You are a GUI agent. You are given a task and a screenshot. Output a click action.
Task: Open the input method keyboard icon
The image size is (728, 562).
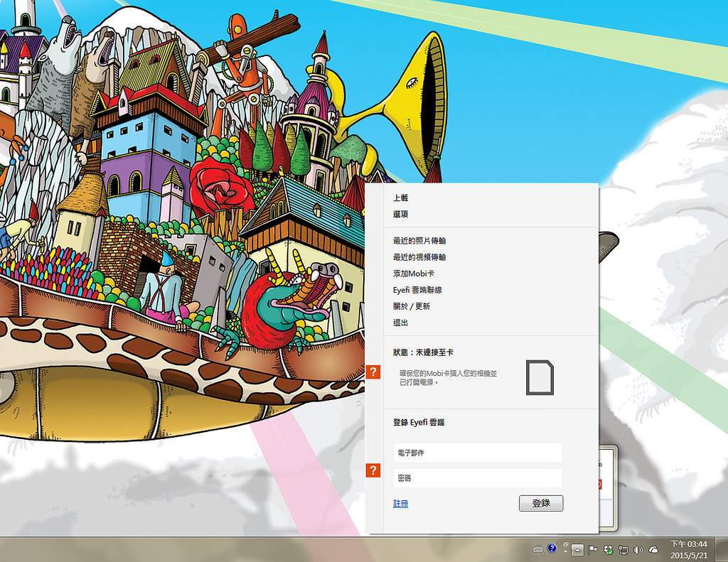click(x=538, y=549)
